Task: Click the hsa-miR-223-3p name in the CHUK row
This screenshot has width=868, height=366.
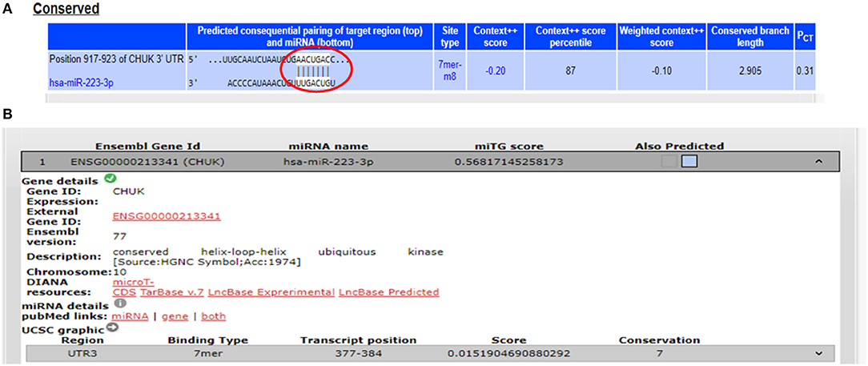Action: (328, 162)
